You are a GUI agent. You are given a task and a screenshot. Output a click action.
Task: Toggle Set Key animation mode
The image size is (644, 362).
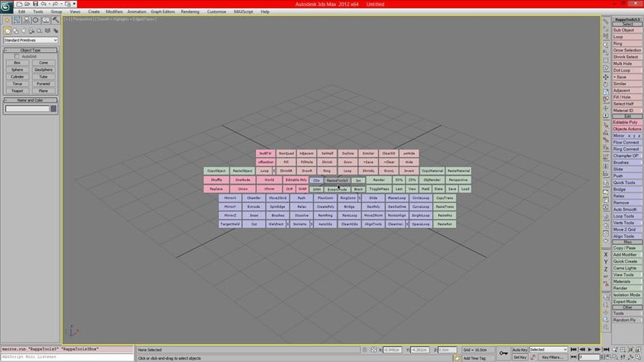(520, 358)
